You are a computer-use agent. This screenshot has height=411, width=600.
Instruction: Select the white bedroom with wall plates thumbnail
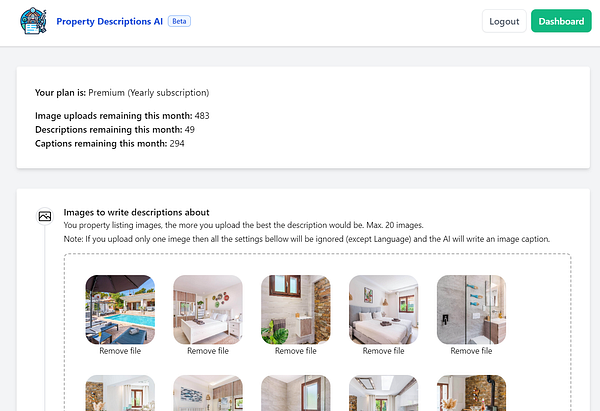tap(208, 309)
